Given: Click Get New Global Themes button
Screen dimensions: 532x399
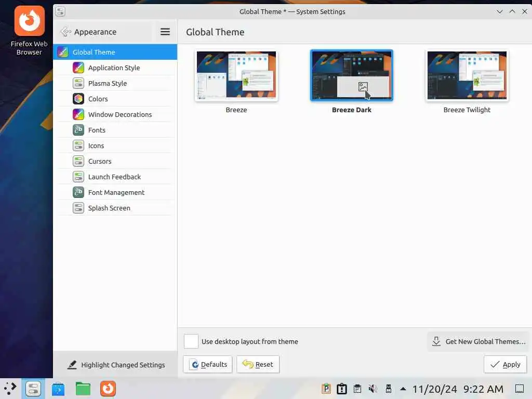Looking at the screenshot, I should 478,342.
